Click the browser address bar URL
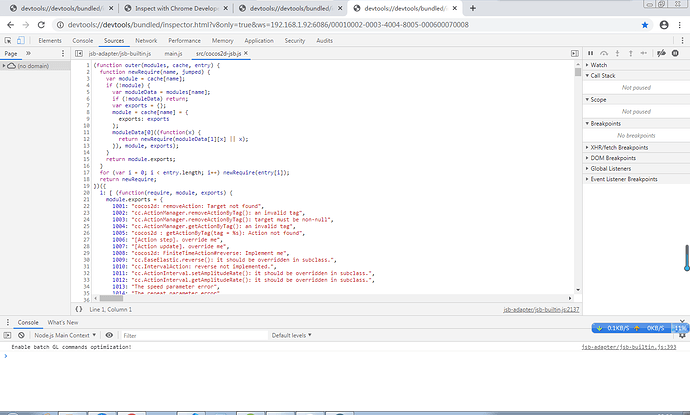Viewport: 690px width, 415px height. (268, 25)
